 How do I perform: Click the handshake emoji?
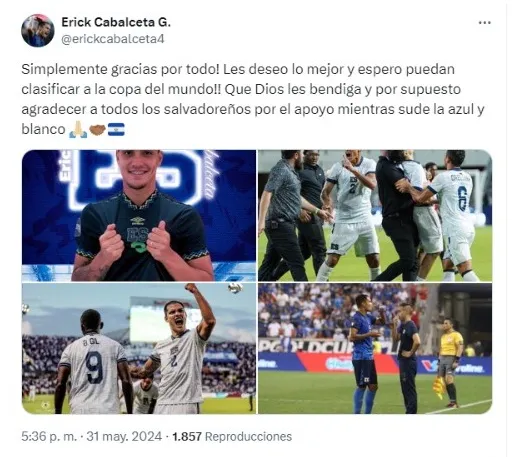pos(98,129)
